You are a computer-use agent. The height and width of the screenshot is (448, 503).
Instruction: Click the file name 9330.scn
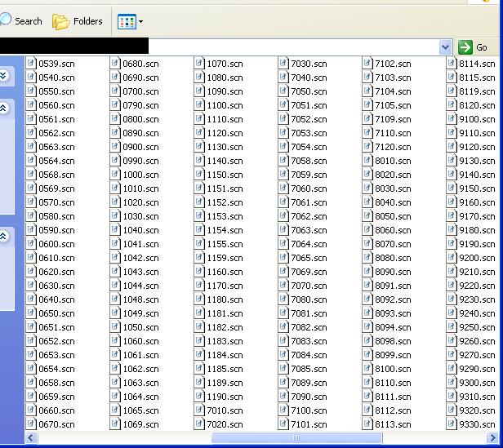tap(477, 424)
